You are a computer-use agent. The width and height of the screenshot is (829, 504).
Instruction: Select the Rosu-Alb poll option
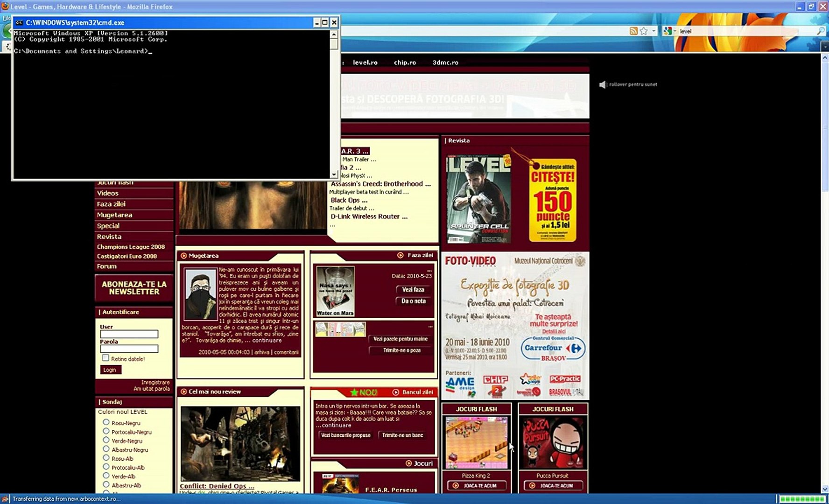[106, 458]
